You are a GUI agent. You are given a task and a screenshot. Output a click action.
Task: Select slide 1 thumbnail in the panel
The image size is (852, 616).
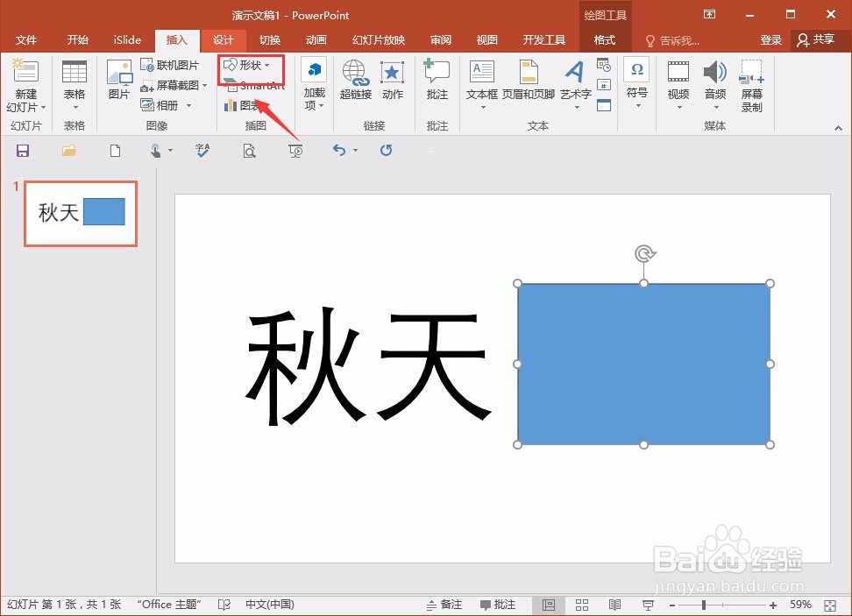(80, 213)
